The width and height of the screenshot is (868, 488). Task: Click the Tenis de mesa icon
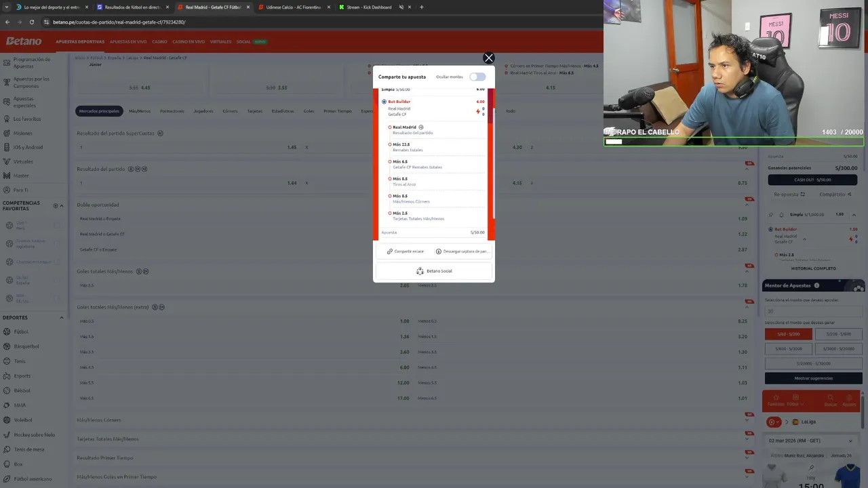click(6, 449)
